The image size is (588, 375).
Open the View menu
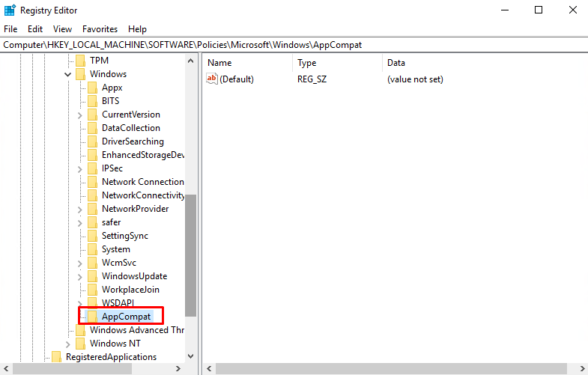[62, 29]
